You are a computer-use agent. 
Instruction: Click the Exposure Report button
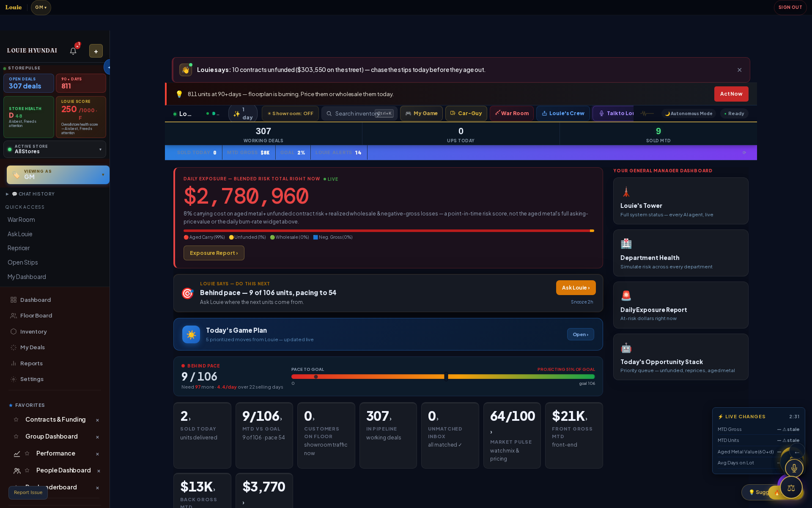(x=214, y=253)
